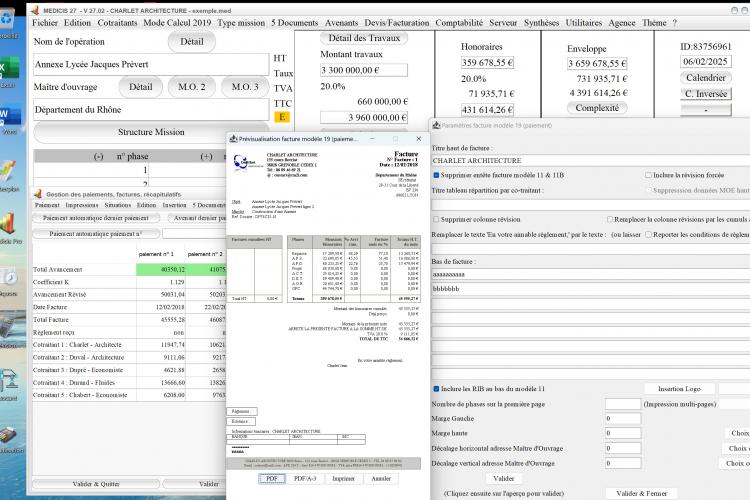Click the MEDICIS 27 title bar logo
Screen dimensions: 750x500
(x=34, y=10)
